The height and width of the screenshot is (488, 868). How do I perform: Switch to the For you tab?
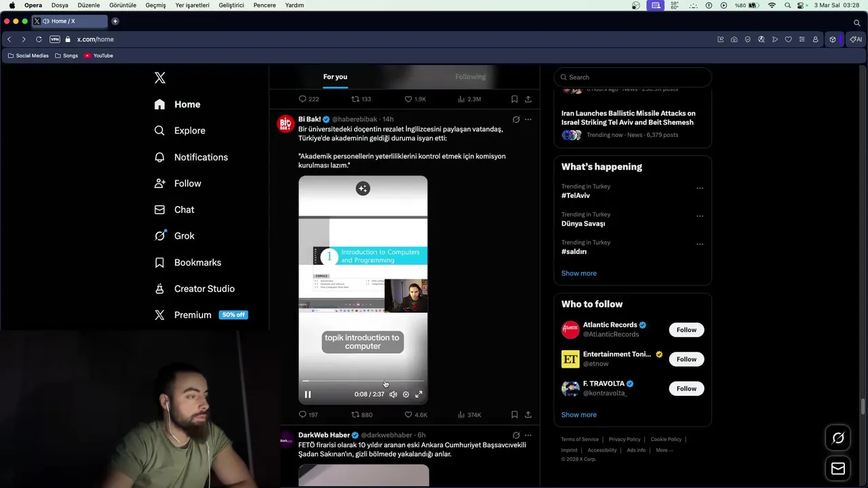[335, 77]
